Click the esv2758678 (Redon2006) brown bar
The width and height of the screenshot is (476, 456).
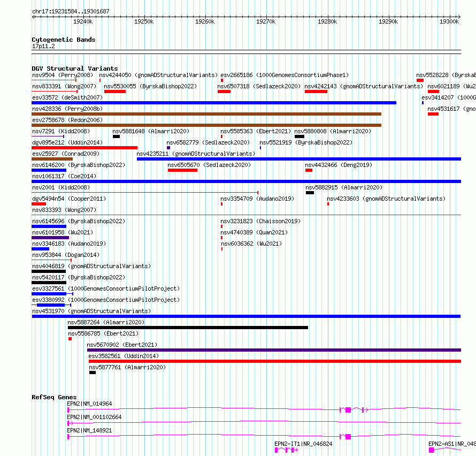(x=206, y=125)
